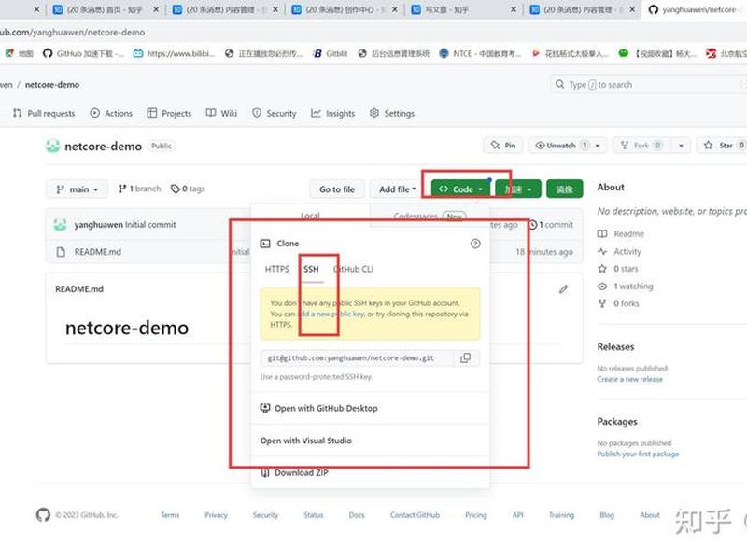Star the netcore-demo repository
Screen dimensions: 747x560
click(x=723, y=146)
